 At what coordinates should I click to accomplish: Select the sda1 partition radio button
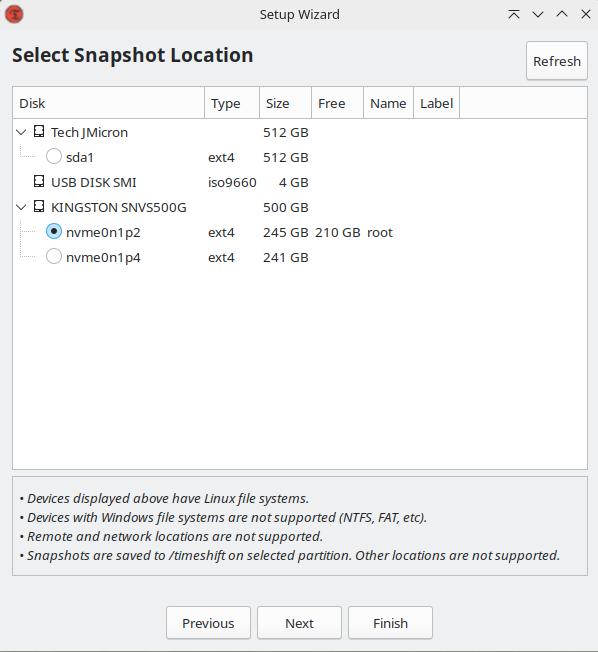(x=54, y=157)
